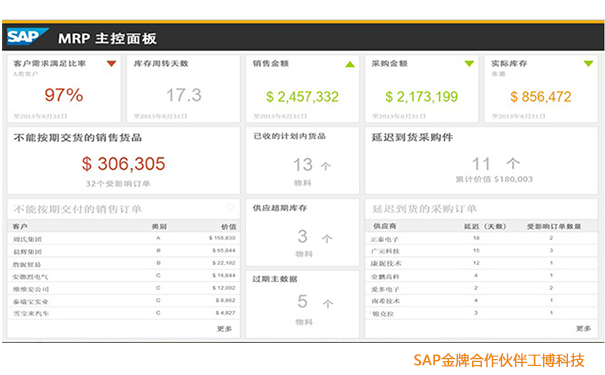Viewport: 605px width, 375px height.
Task: Click the green down triangle on 采购金额
Action: click(x=469, y=64)
